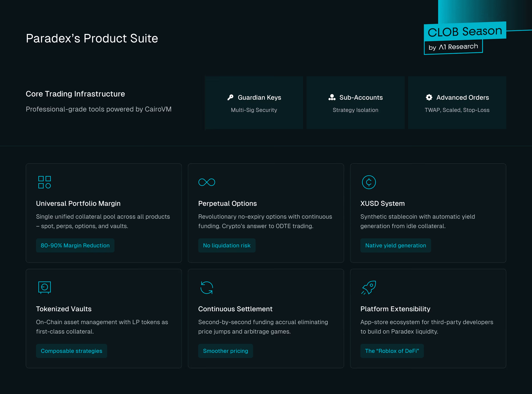Click the Composable strategies tag
This screenshot has width=532, height=394.
point(72,351)
